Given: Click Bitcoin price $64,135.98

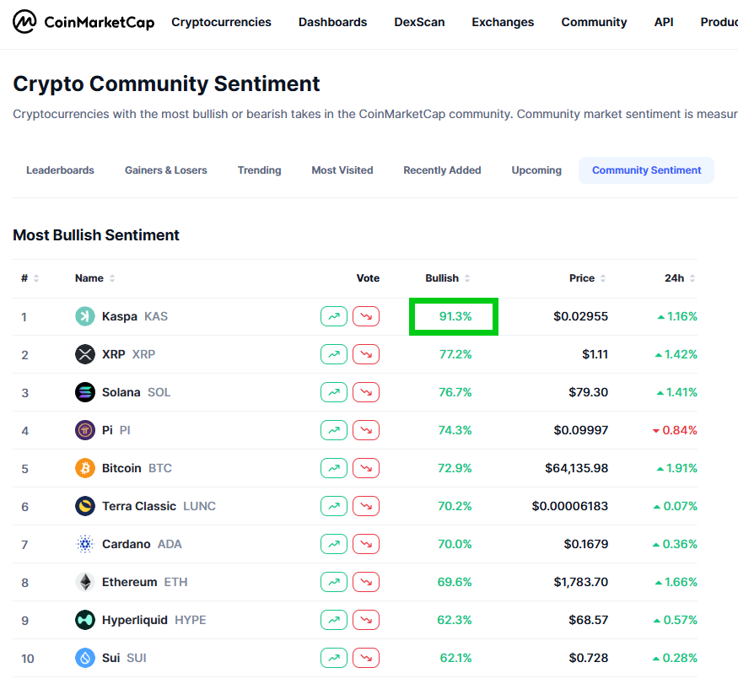Looking at the screenshot, I should pos(577,468).
